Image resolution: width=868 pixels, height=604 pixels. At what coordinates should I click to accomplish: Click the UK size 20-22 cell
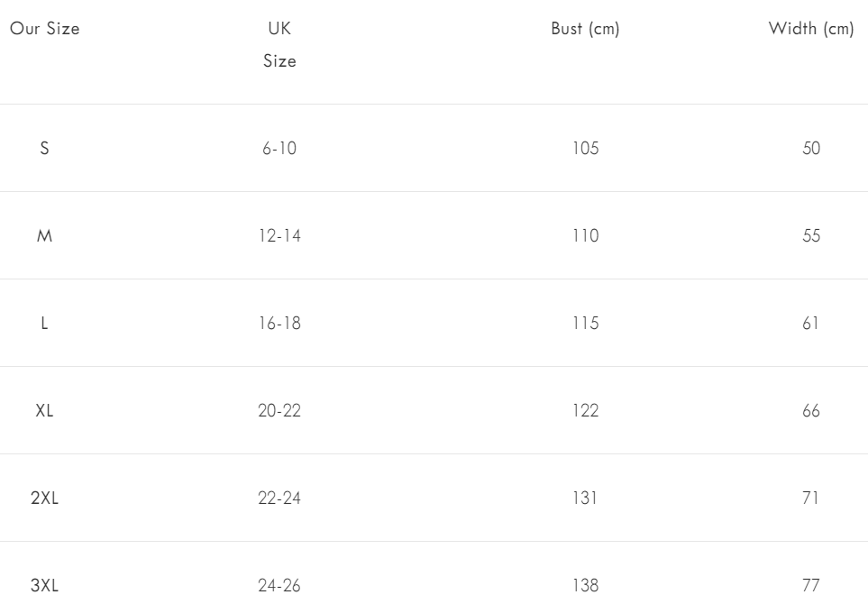pos(279,411)
